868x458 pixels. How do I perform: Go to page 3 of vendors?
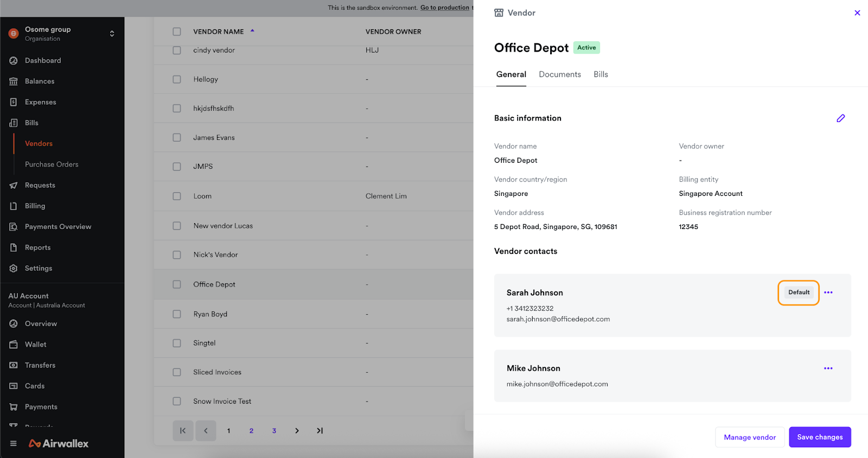click(274, 431)
